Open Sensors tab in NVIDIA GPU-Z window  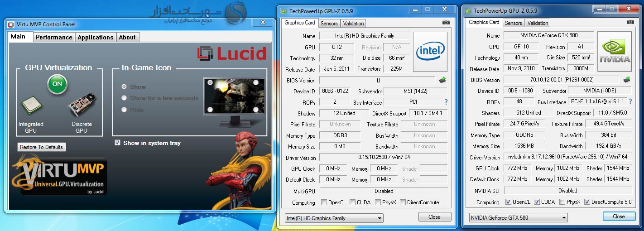click(x=514, y=23)
